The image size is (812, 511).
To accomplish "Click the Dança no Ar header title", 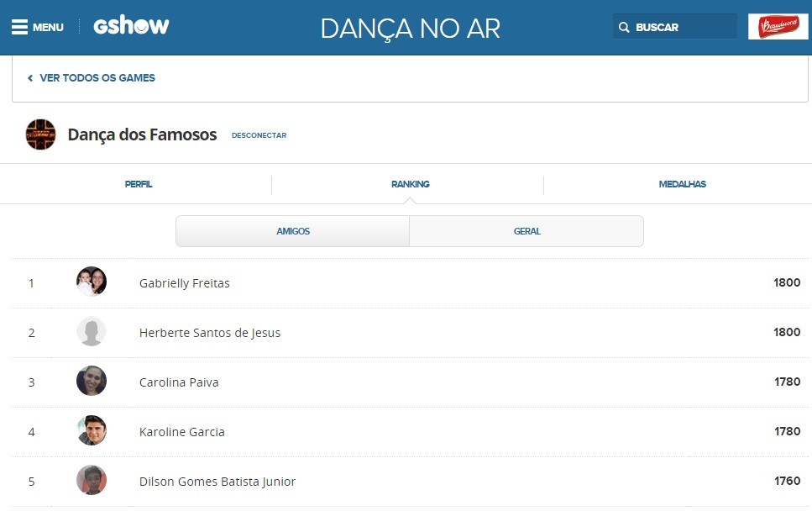I will click(x=410, y=29).
